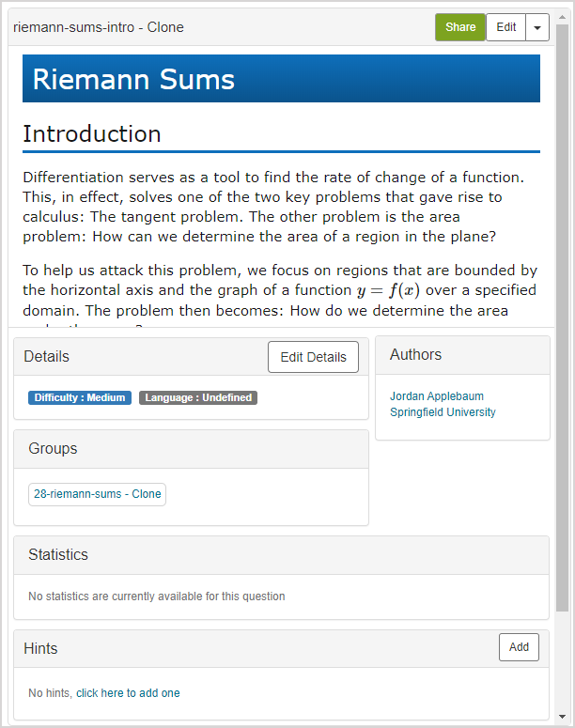Select the Authors panel header
Image resolution: width=575 pixels, height=728 pixels.
(462, 355)
